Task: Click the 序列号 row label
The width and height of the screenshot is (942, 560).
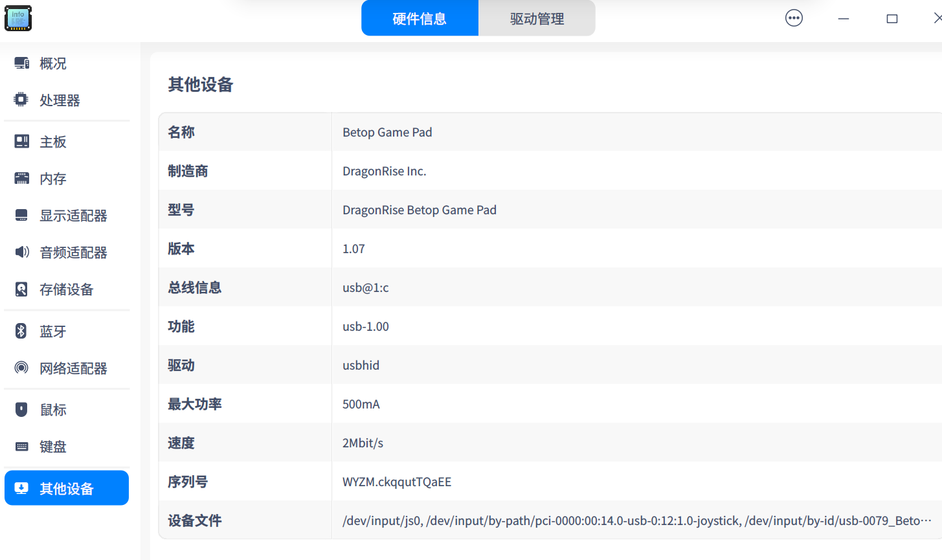Action: [188, 482]
